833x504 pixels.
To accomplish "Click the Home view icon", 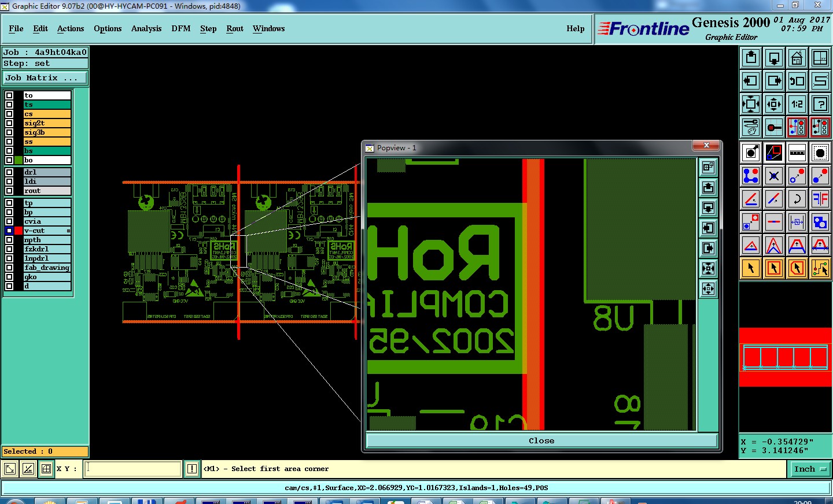I will coord(797,58).
